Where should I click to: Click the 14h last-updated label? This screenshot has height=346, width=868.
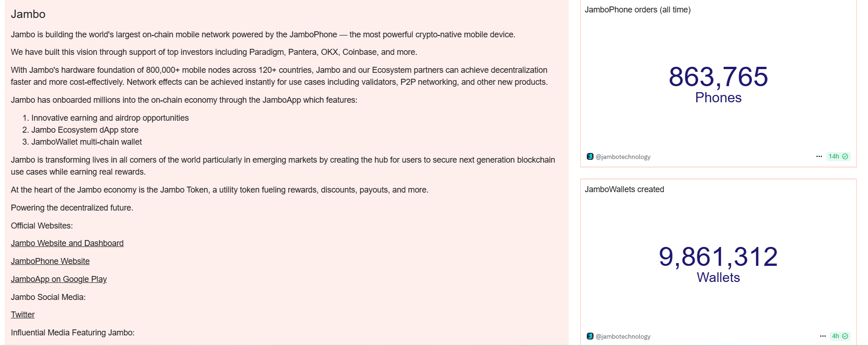point(833,157)
